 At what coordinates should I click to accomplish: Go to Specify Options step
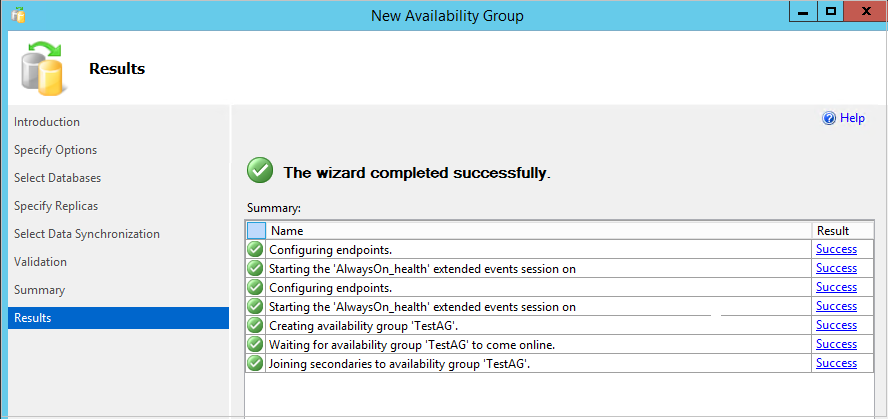coord(56,150)
